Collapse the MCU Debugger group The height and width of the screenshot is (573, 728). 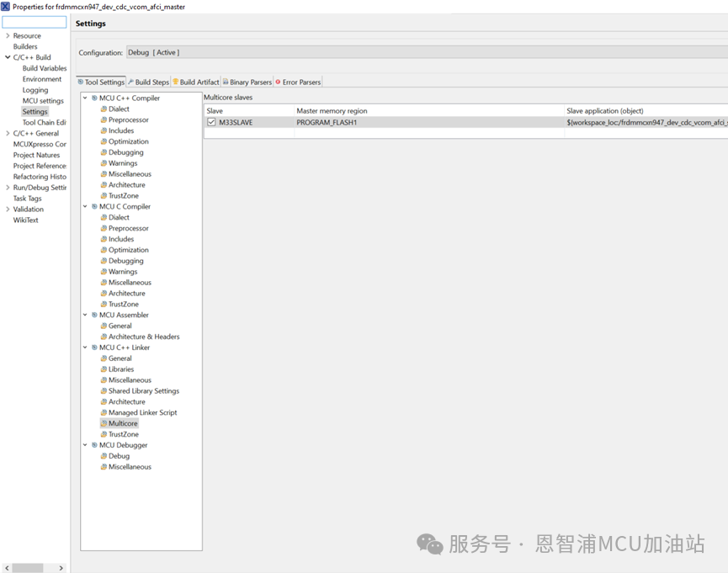(85, 445)
